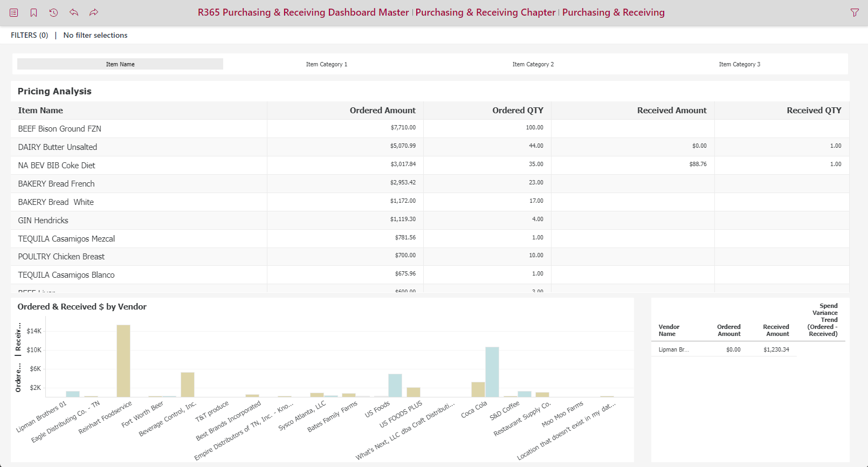Viewport: 868px width, 467px height.
Task: Select NA BEV BIB Coke Diet row
Action: (x=430, y=165)
